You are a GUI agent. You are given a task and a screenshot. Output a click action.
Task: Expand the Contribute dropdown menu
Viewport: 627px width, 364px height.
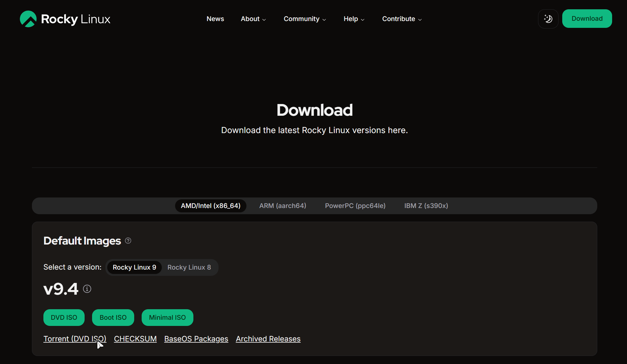click(402, 19)
